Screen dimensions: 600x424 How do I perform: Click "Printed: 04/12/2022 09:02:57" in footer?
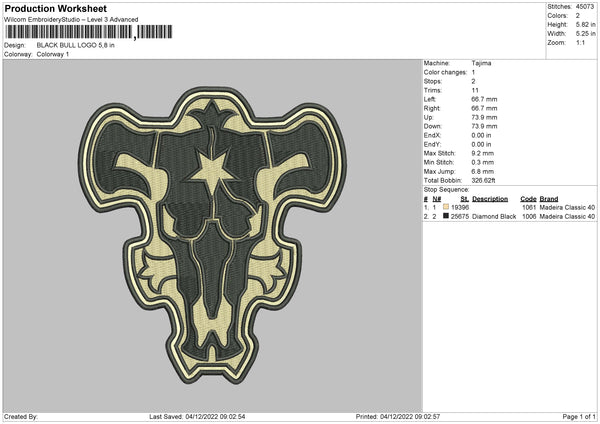398,416
